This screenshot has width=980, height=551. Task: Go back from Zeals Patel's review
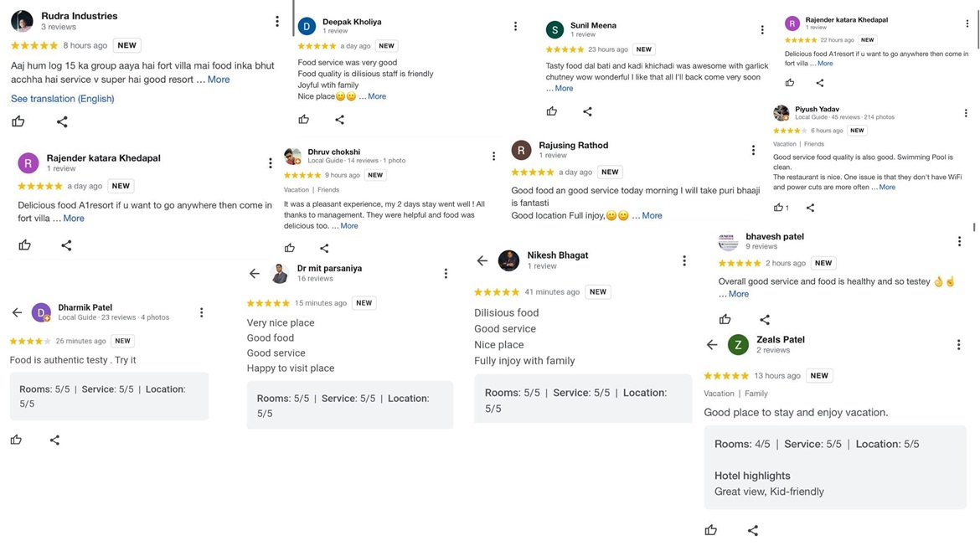click(x=712, y=344)
